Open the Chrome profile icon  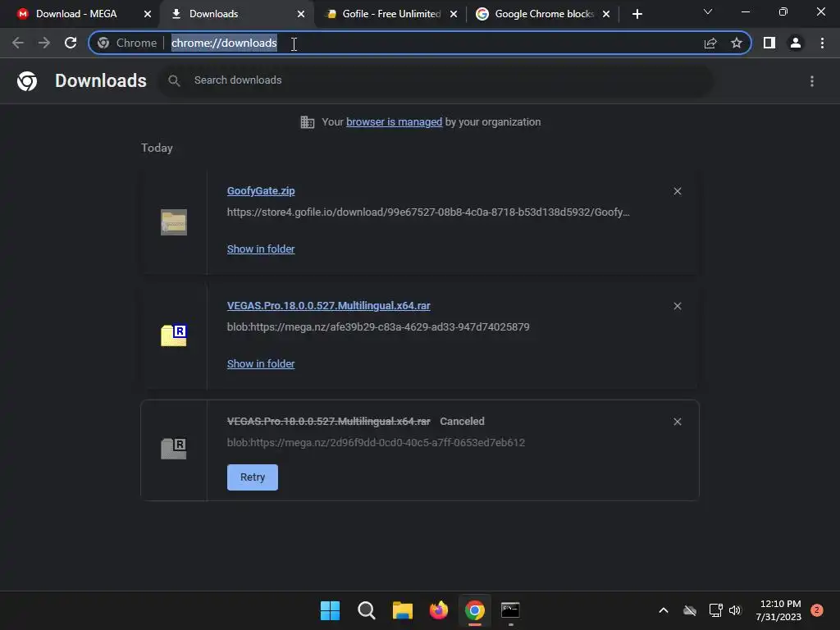point(796,43)
